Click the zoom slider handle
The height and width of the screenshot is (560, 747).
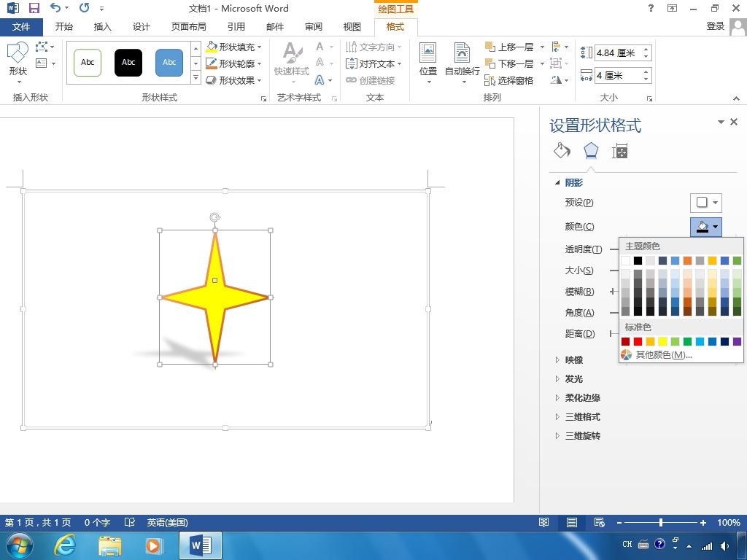point(661,522)
